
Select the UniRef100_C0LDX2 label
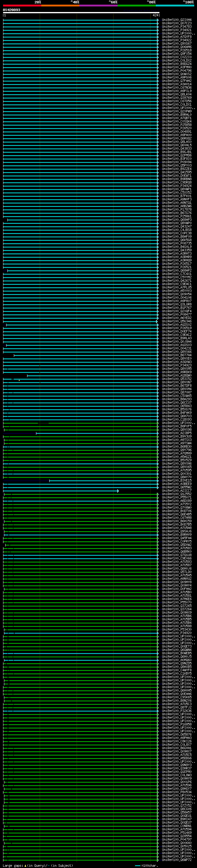[x=177, y=61]
